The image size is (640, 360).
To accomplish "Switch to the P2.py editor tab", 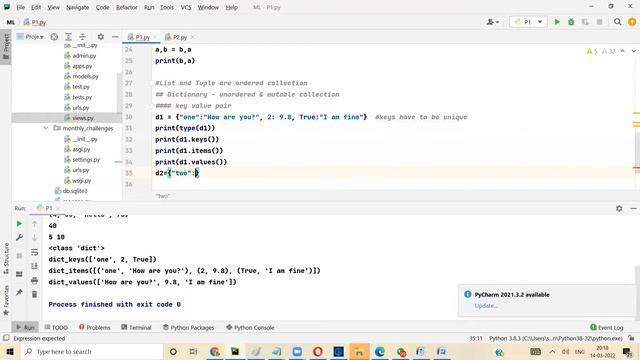I will 180,37.
